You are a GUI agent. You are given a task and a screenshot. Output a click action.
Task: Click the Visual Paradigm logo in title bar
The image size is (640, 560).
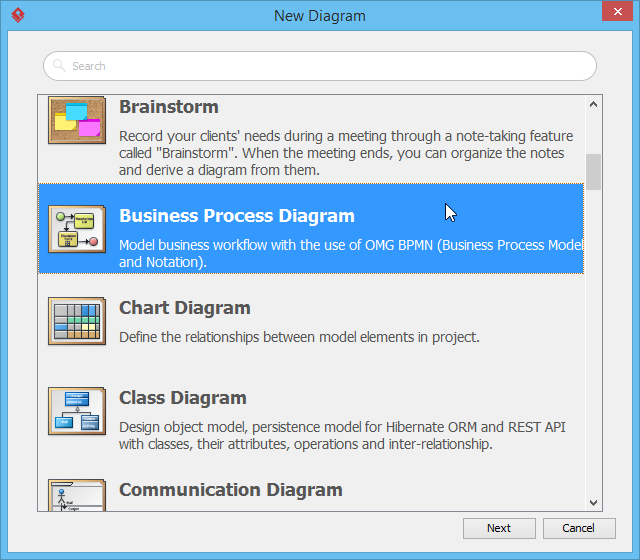(x=18, y=15)
